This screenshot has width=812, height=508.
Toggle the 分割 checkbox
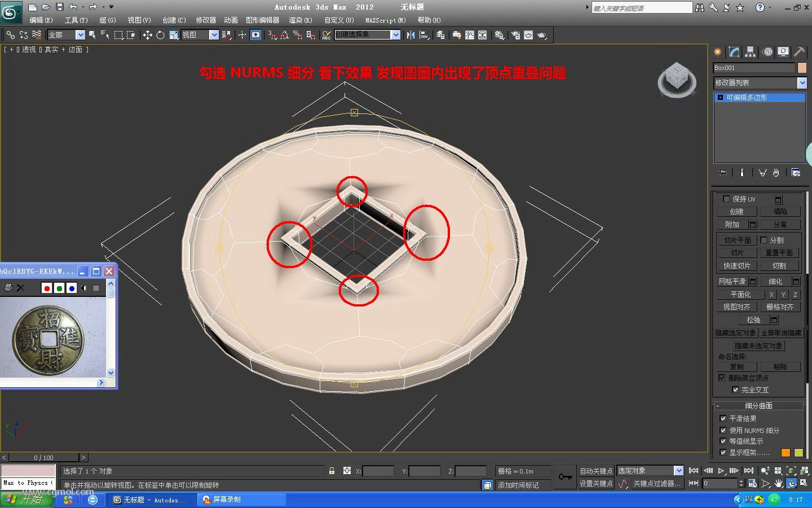click(764, 240)
